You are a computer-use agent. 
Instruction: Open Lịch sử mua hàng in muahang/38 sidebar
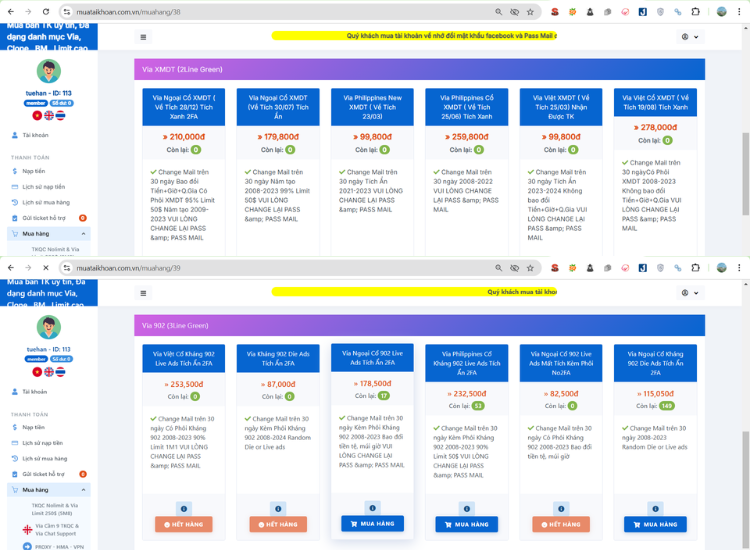pos(44,202)
